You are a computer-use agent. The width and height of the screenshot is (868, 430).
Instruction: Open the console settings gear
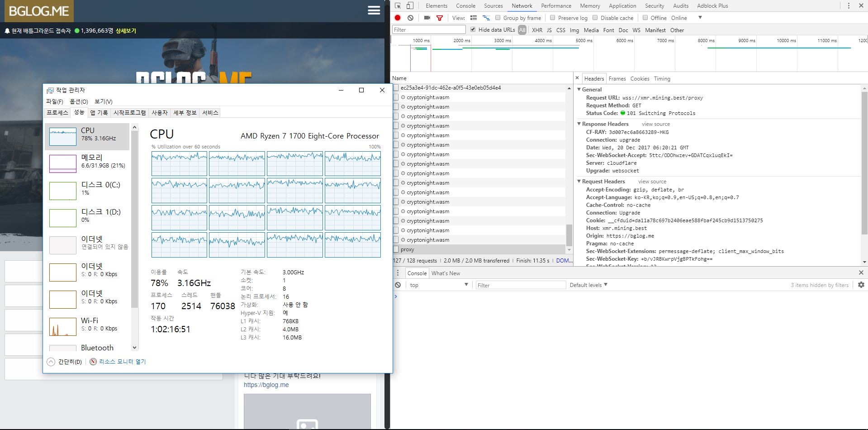click(861, 285)
